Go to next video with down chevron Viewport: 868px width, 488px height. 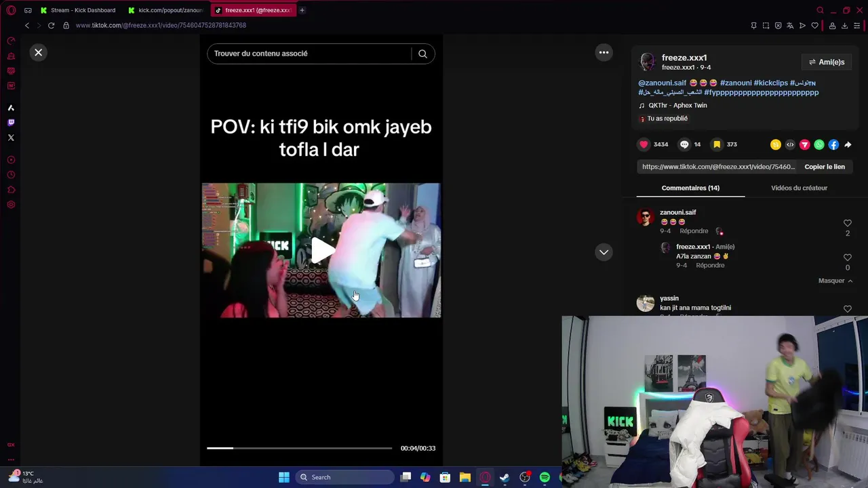pos(604,252)
